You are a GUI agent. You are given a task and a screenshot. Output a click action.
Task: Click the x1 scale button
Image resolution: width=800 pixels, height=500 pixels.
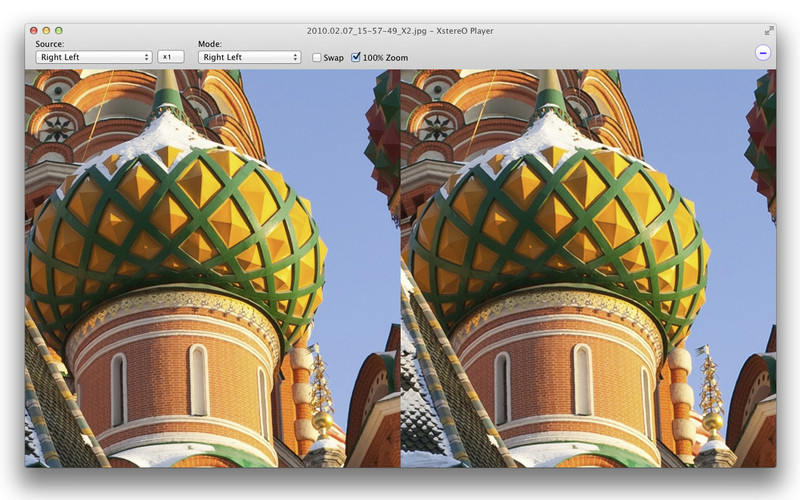click(170, 57)
